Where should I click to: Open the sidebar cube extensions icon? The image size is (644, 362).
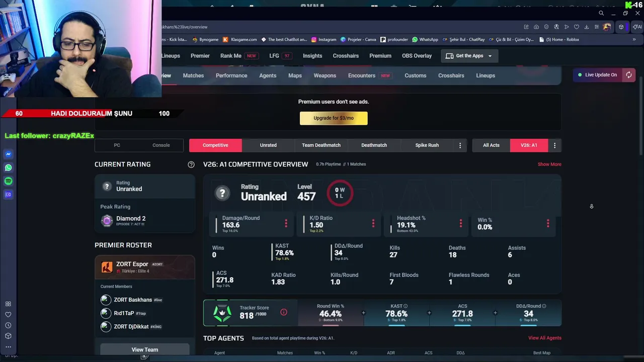tap(8, 336)
